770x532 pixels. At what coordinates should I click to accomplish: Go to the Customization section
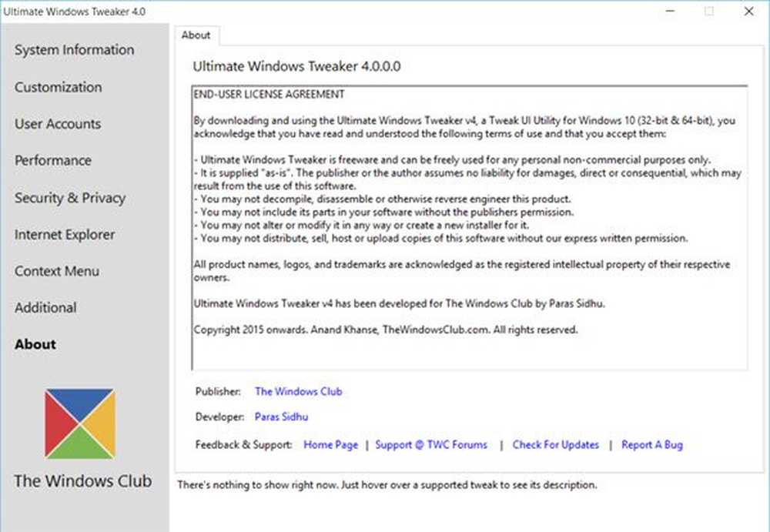(59, 87)
